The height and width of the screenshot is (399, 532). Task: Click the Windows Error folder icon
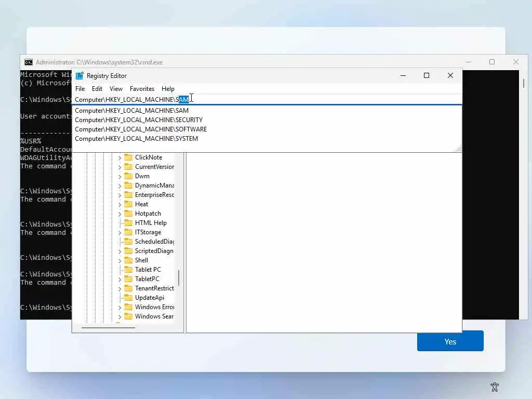tap(128, 307)
